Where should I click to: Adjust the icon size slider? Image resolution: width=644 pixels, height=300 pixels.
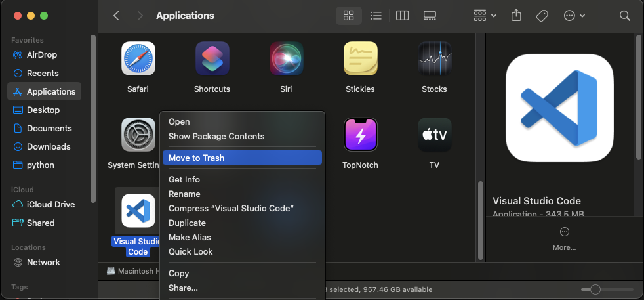(x=595, y=289)
